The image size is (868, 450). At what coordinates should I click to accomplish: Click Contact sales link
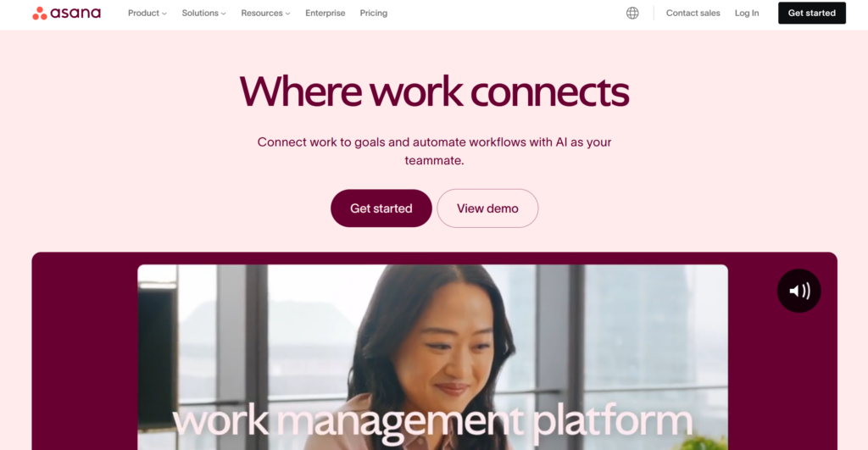693,13
